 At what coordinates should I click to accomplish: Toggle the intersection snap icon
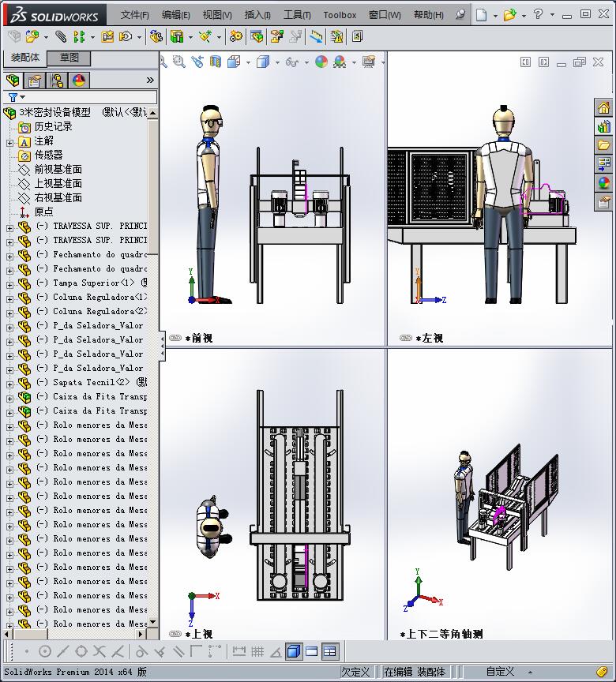click(100, 651)
